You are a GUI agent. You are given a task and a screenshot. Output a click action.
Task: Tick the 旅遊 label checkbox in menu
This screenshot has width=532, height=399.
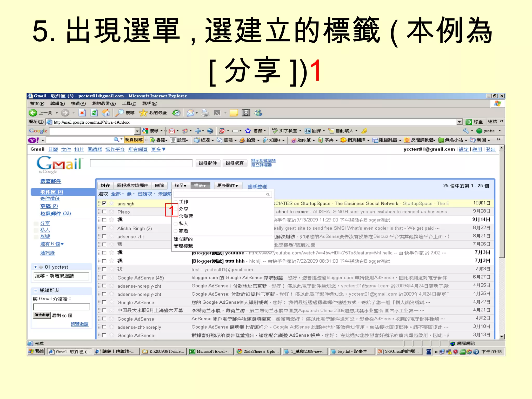coord(176,231)
